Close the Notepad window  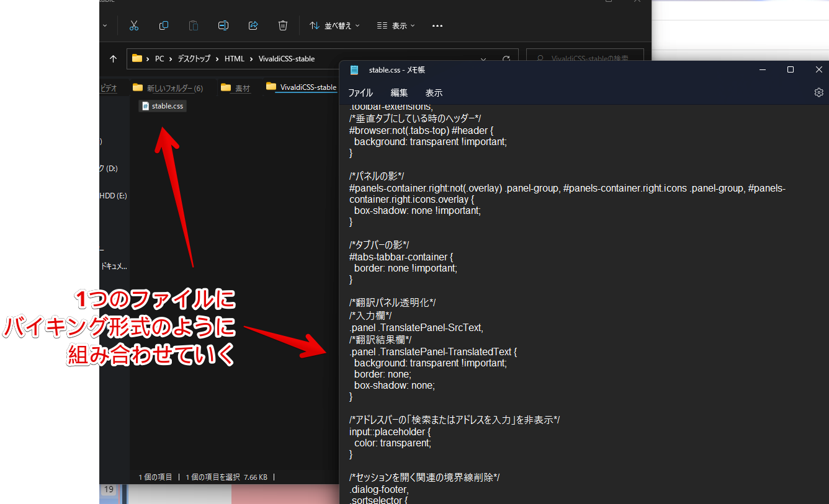pyautogui.click(x=818, y=70)
